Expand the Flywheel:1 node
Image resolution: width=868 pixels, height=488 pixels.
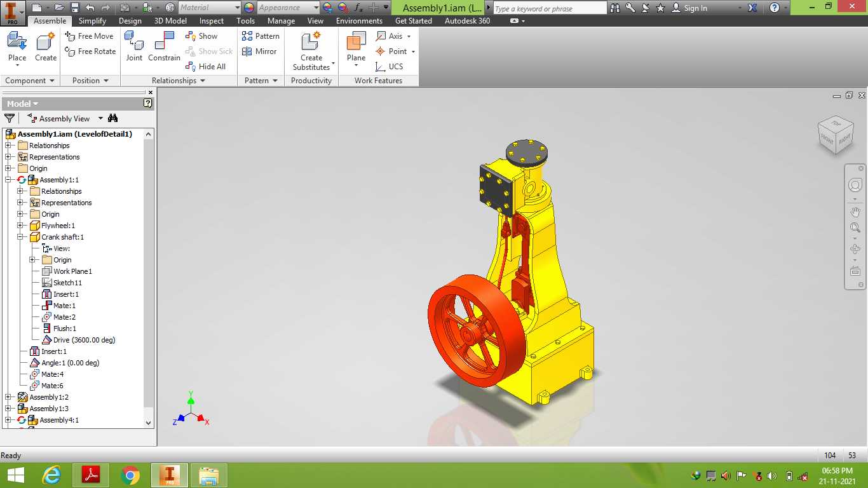tap(20, 226)
